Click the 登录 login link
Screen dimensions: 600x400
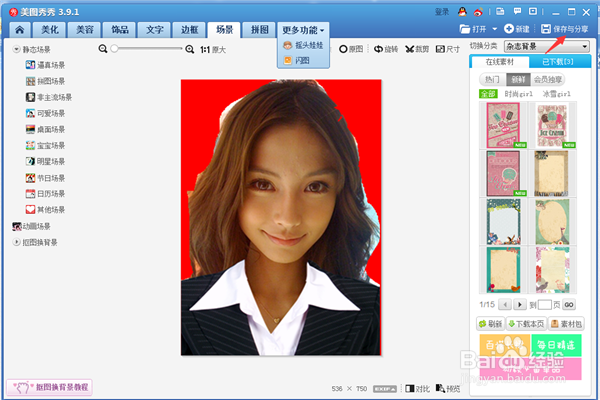coord(442,12)
